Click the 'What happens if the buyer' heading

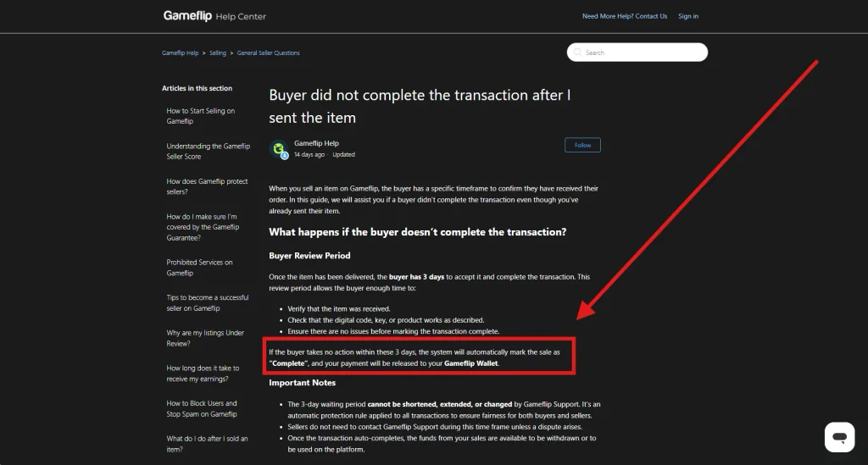[417, 232]
